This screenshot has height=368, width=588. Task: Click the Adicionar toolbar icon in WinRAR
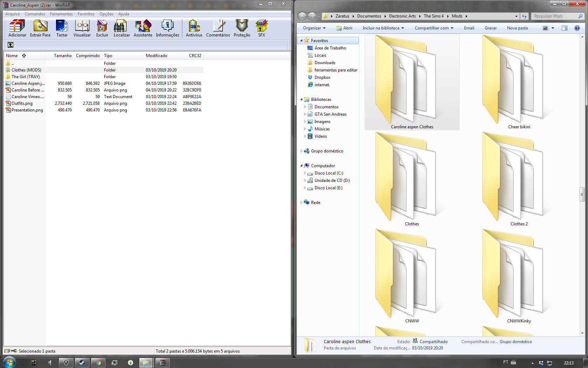(x=17, y=28)
